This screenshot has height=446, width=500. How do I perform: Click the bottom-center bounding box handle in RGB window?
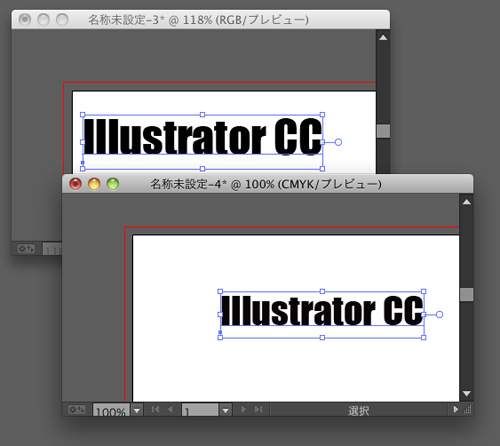tap(202, 169)
